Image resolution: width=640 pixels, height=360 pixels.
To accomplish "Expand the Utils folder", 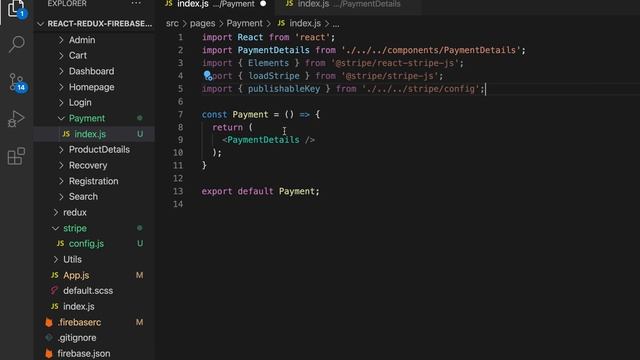I will tap(56, 259).
